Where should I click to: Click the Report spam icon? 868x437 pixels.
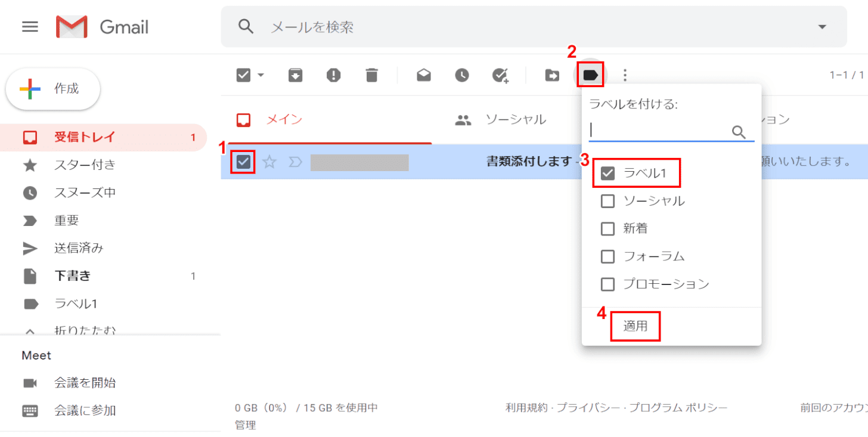[334, 75]
